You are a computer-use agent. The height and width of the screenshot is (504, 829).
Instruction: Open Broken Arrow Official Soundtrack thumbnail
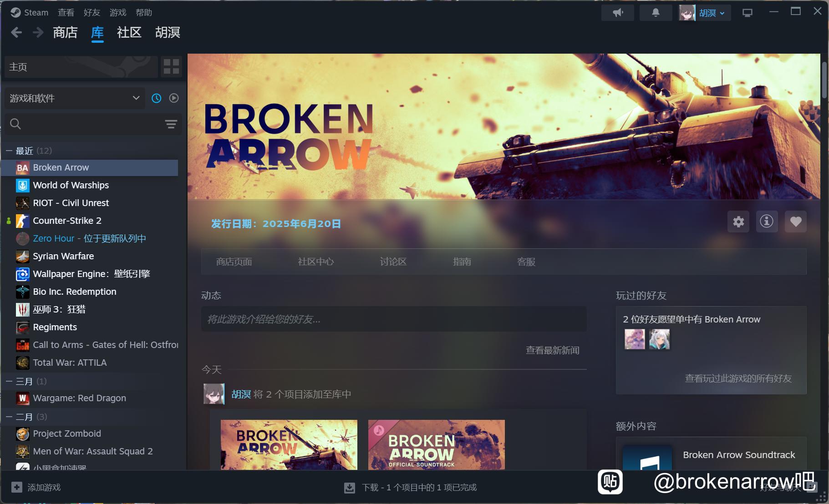(x=437, y=444)
